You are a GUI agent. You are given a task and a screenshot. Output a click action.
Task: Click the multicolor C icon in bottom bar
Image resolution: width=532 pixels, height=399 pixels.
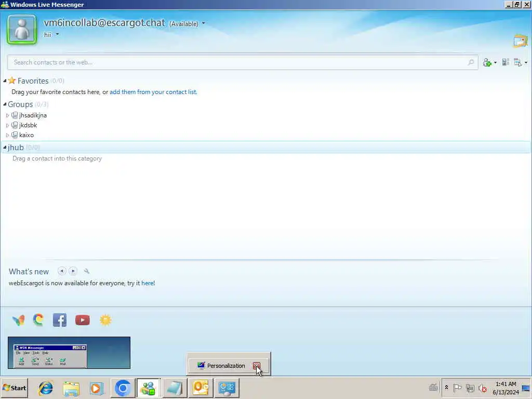pos(38,320)
